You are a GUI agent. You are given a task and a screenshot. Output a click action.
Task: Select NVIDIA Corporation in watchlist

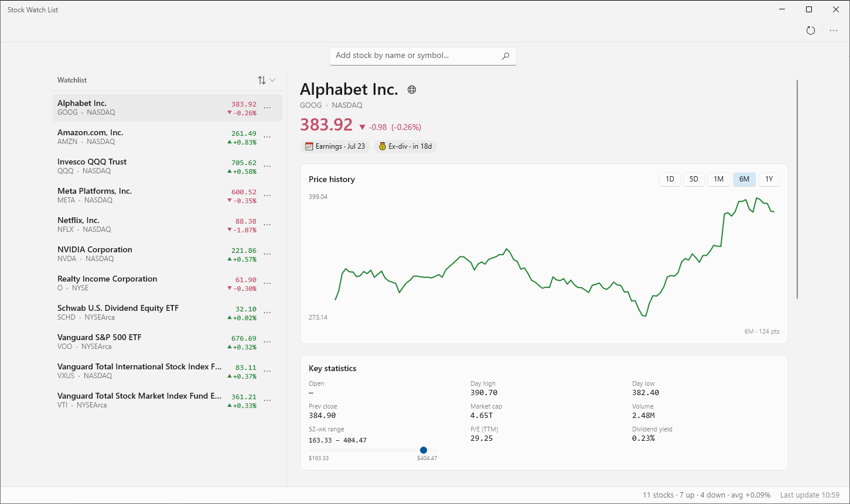pos(168,254)
